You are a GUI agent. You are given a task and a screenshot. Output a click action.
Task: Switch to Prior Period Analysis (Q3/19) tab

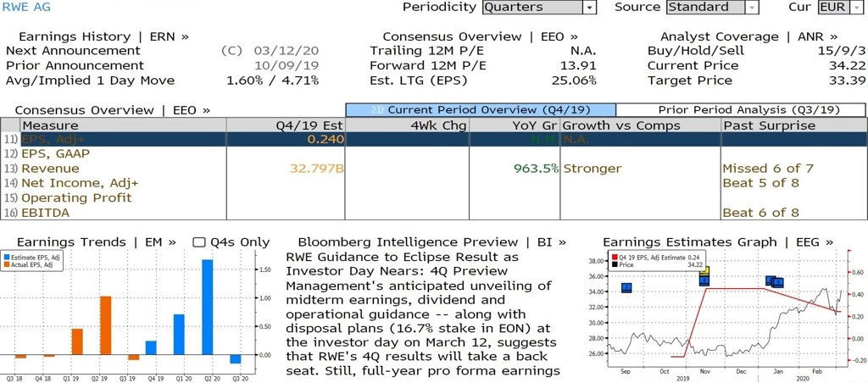(740, 109)
